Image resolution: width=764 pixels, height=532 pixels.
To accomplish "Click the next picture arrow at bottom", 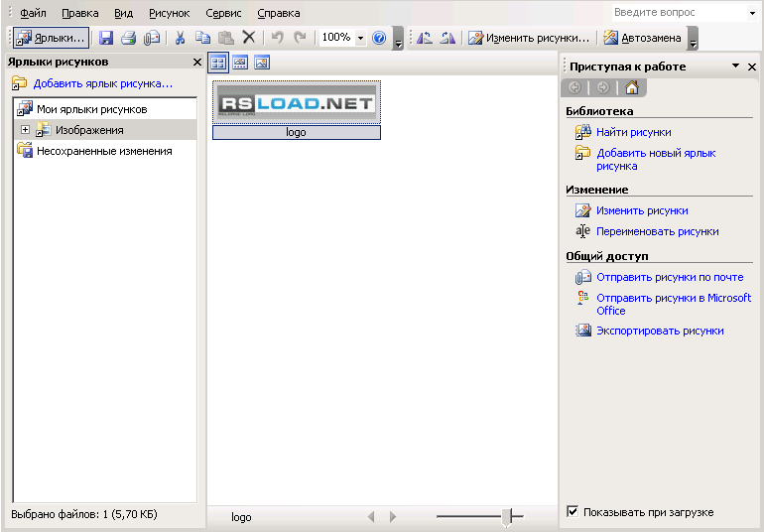I will tap(393, 516).
